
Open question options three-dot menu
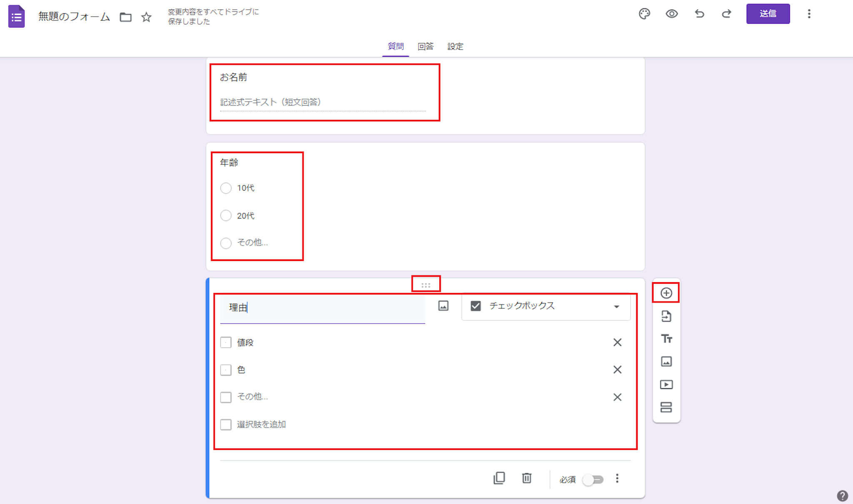(x=617, y=479)
